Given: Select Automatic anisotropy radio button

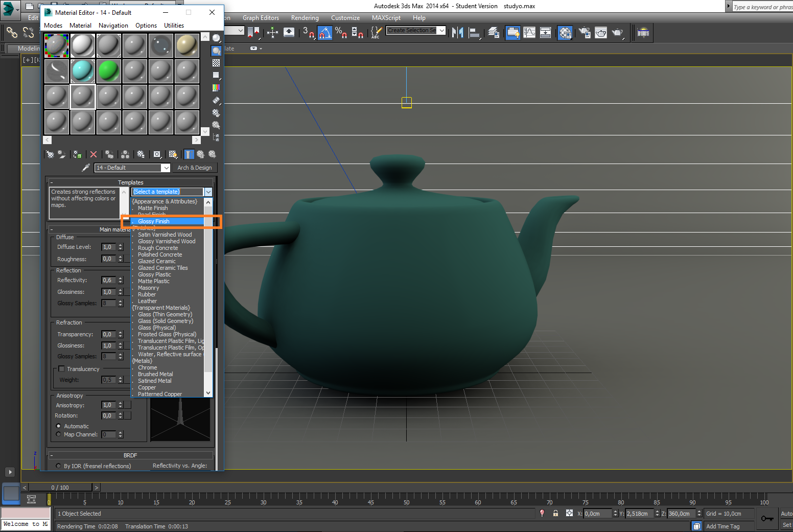Looking at the screenshot, I should coord(58,426).
